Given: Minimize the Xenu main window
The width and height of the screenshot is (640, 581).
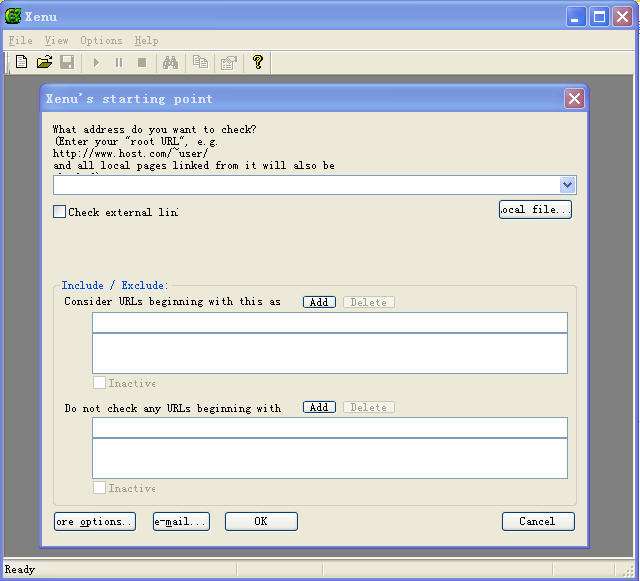Looking at the screenshot, I should 576,17.
